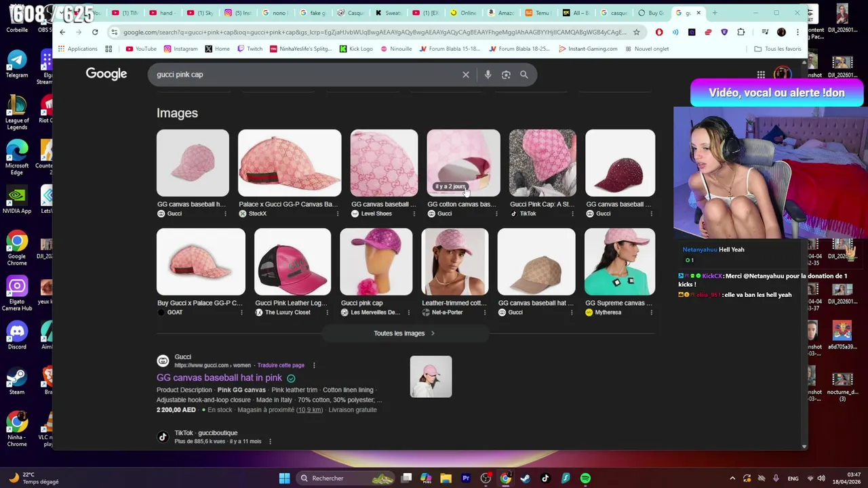Clear the search box with the X icon
The height and width of the screenshot is (488, 868).
point(466,75)
